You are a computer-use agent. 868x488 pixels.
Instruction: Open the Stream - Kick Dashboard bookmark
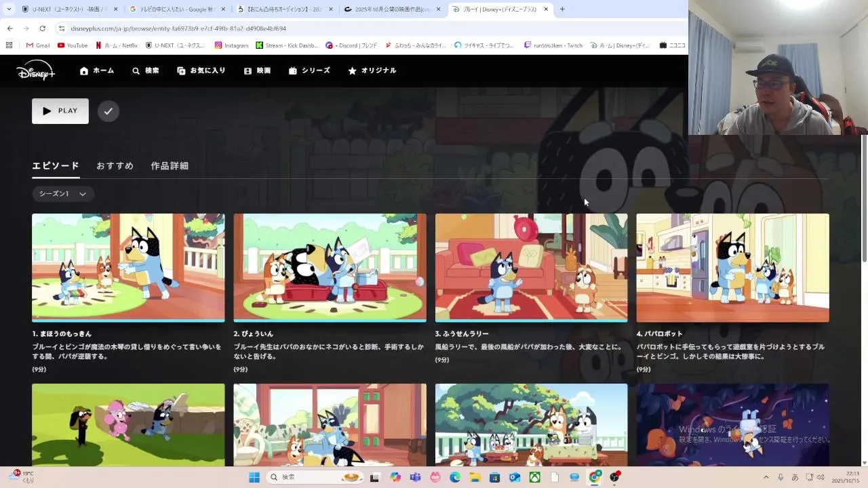click(x=287, y=45)
